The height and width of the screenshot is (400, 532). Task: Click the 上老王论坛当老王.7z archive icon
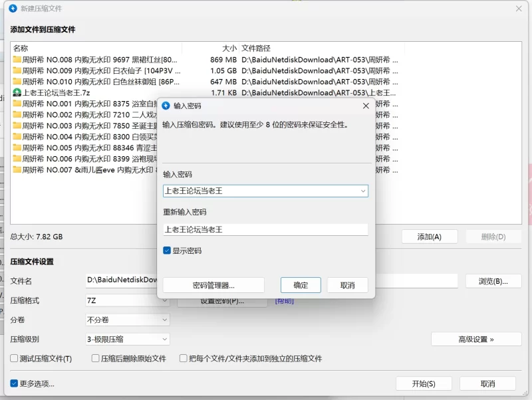pyautogui.click(x=17, y=92)
